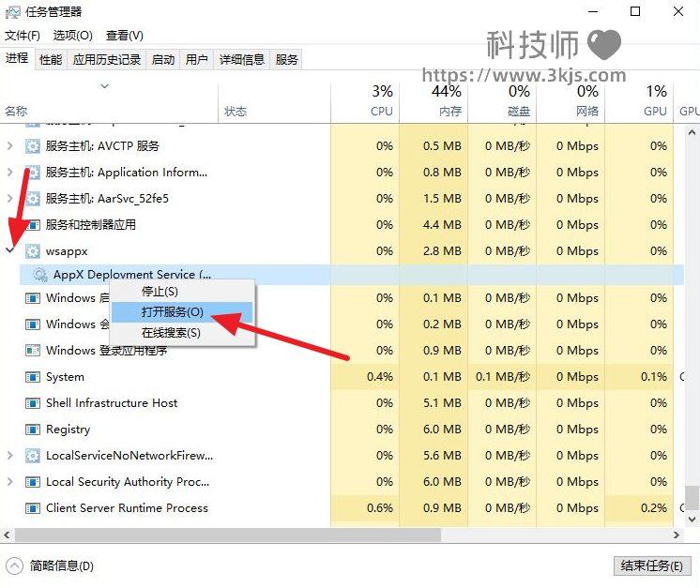Sort by the CPU column header
Image resolution: width=700 pixels, height=588 pixels.
(x=365, y=103)
